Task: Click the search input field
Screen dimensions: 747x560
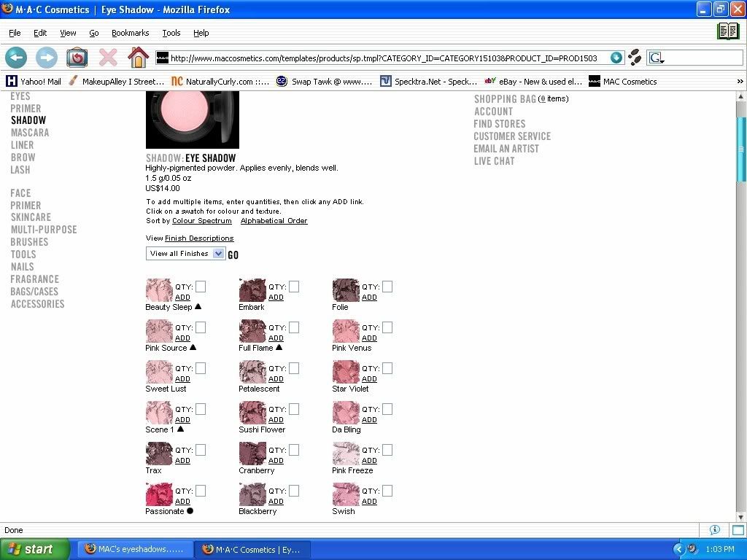Action: [x=703, y=58]
